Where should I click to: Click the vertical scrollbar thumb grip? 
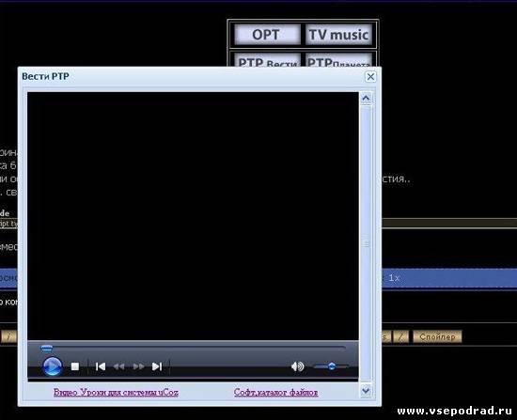click(366, 243)
